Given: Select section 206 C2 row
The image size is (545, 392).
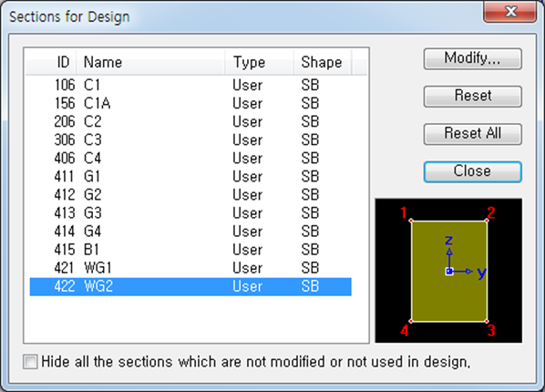Looking at the screenshot, I should [190, 121].
